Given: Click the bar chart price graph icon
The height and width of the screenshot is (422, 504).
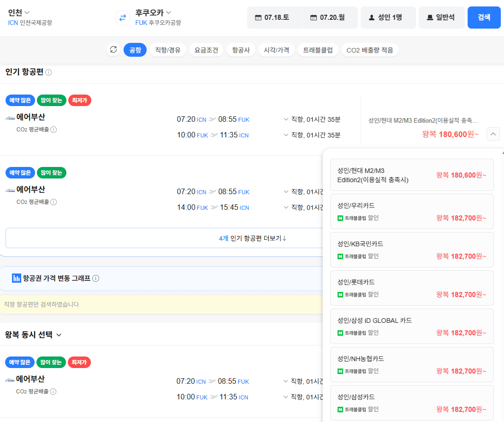Looking at the screenshot, I should point(17,278).
